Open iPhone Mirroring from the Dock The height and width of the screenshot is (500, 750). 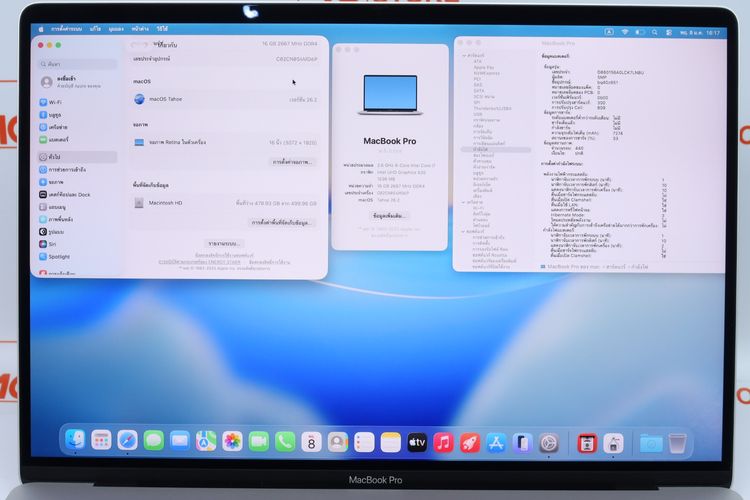pos(522,444)
